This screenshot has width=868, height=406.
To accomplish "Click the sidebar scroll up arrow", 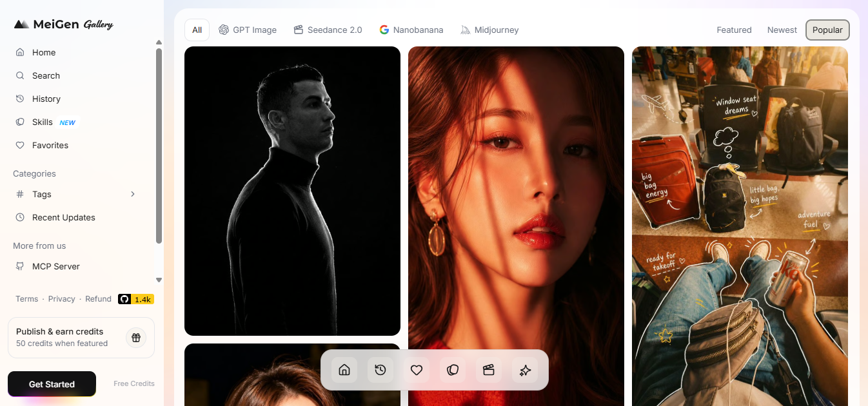I will 159,43.
